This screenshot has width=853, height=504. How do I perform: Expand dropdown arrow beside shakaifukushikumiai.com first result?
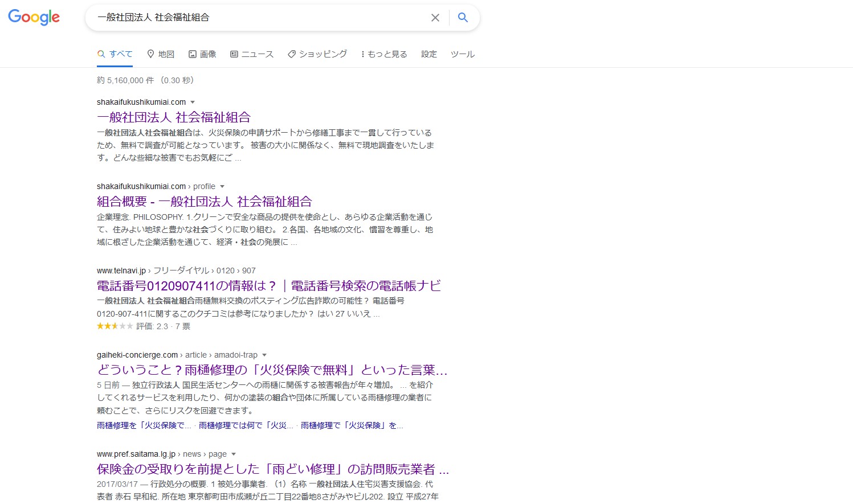[x=193, y=103]
